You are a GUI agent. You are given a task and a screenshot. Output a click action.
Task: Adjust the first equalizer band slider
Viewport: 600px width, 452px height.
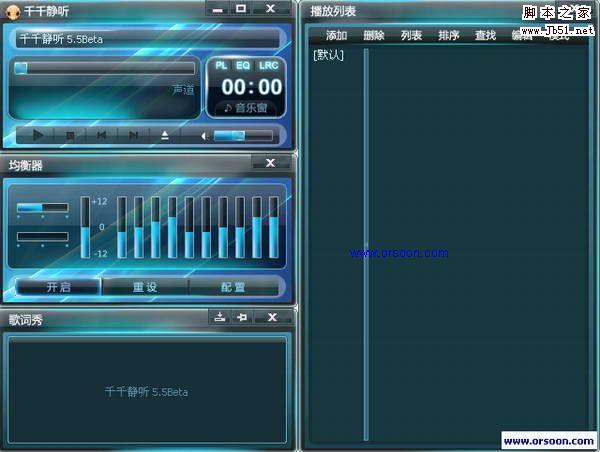(122, 227)
